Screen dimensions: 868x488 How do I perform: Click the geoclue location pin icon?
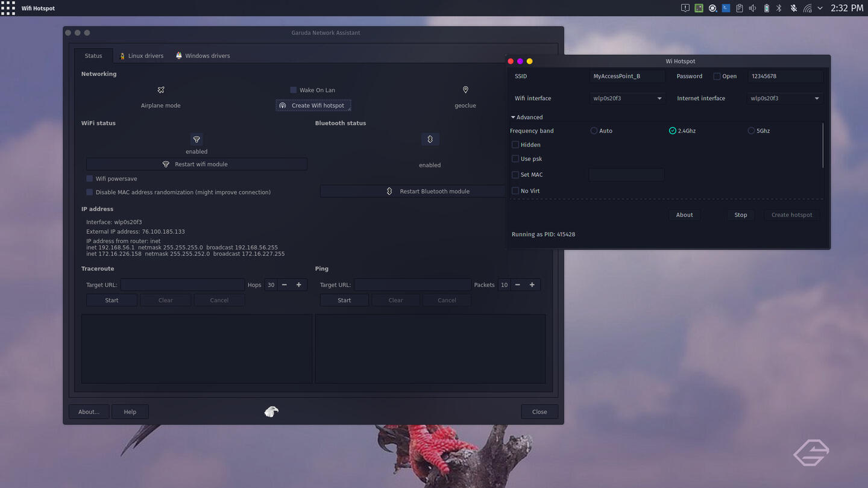465,90
